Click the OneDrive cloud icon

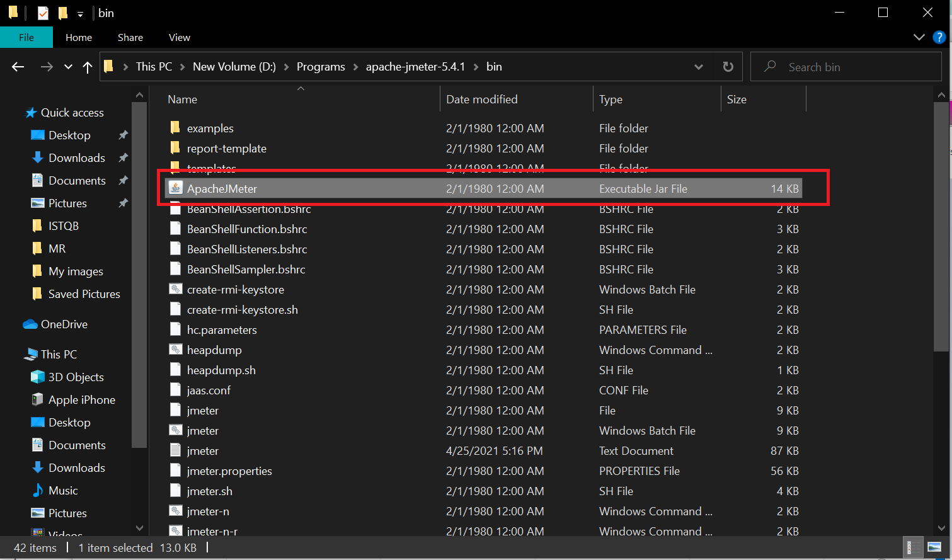click(30, 324)
